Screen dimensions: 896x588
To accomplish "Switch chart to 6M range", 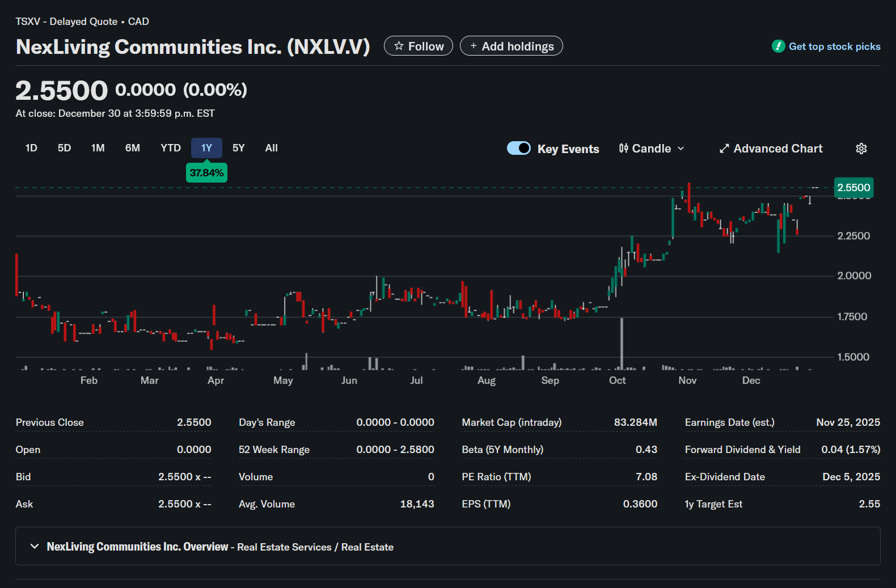I will point(133,148).
